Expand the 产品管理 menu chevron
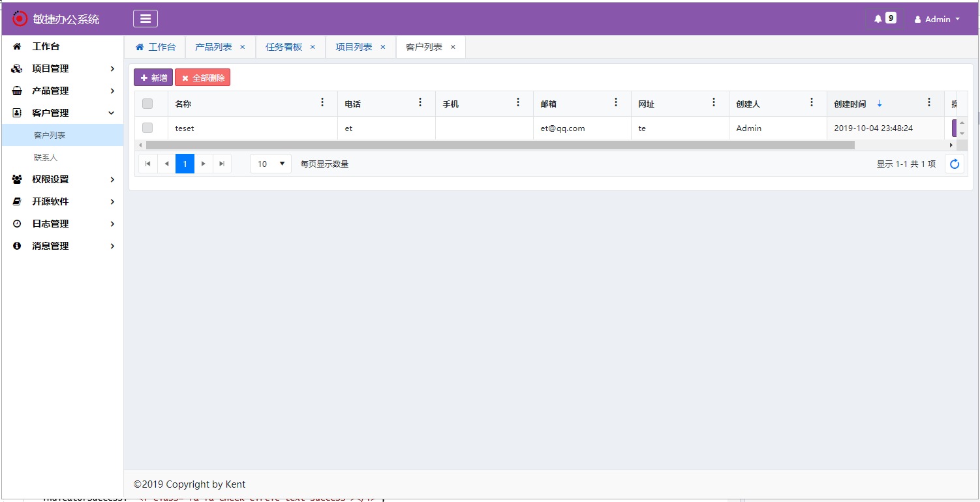 click(x=112, y=91)
